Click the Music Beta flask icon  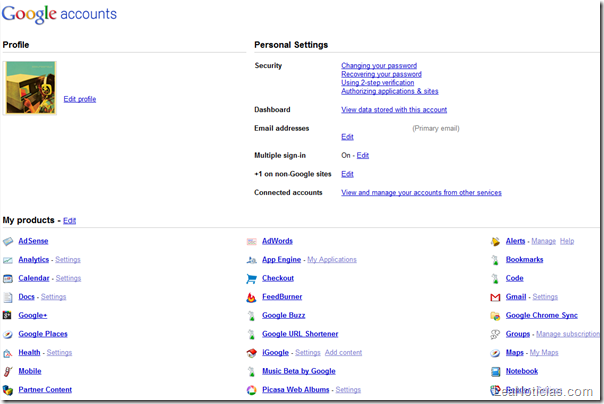click(x=252, y=371)
